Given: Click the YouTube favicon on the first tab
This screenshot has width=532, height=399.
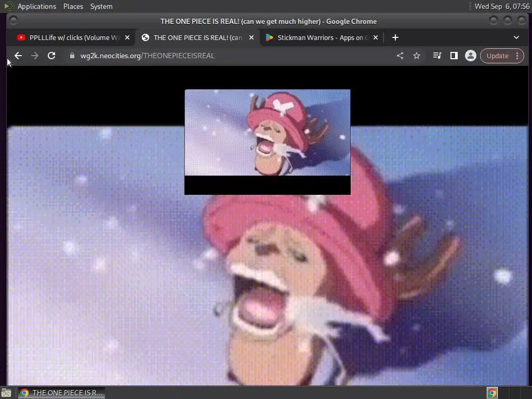Looking at the screenshot, I should (x=21, y=37).
